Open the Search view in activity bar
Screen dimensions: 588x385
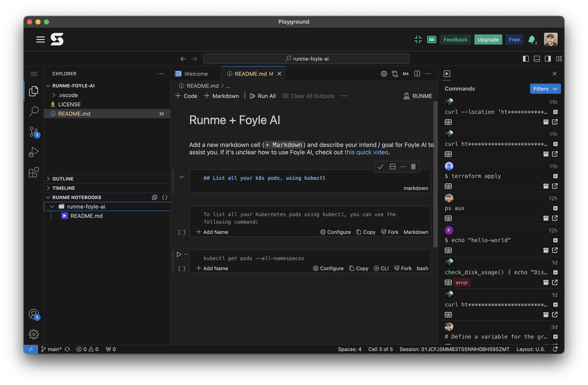click(34, 111)
